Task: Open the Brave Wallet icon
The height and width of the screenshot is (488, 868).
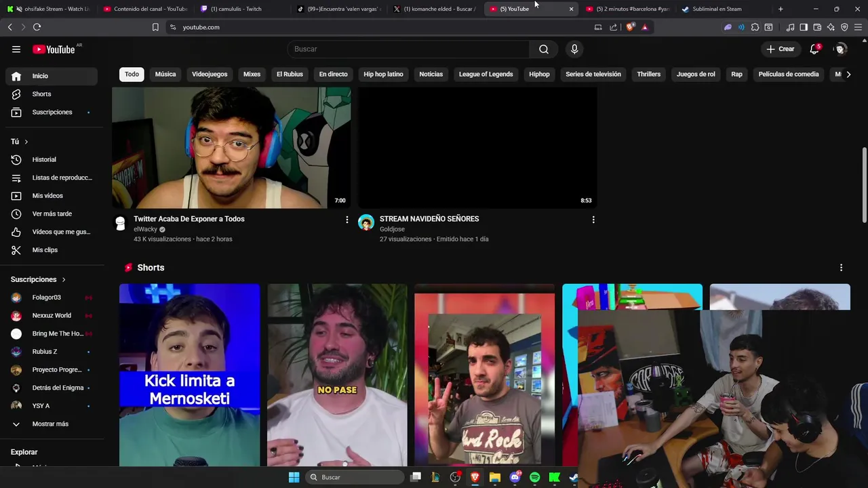Action: coord(817,27)
